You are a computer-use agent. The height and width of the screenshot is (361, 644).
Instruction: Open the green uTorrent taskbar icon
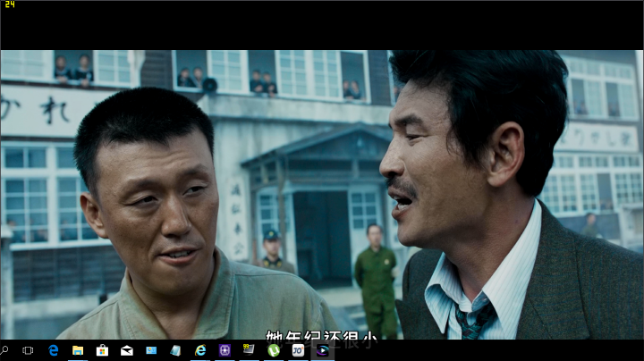(x=273, y=350)
